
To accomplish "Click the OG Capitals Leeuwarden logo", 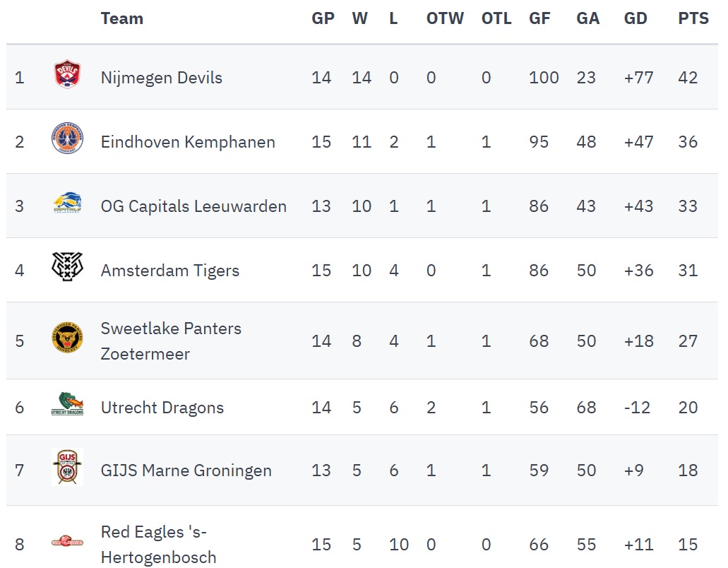I will click(x=67, y=203).
